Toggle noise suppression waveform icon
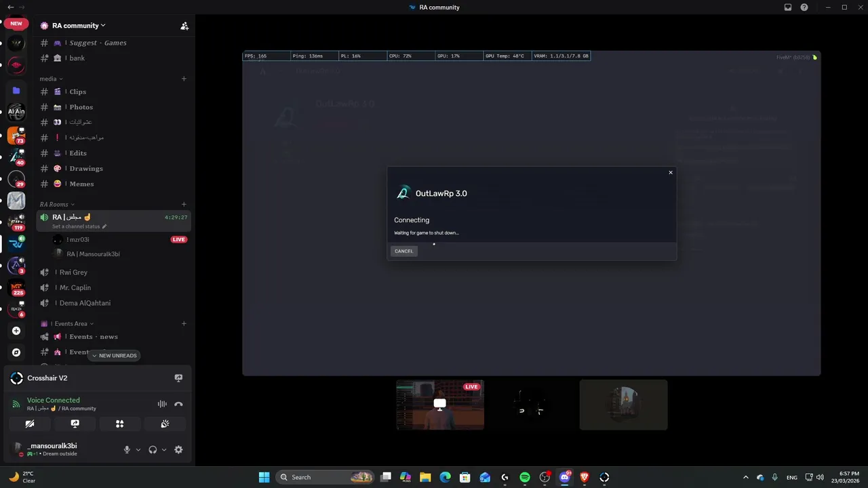Image resolution: width=868 pixels, height=488 pixels. pos(162,404)
